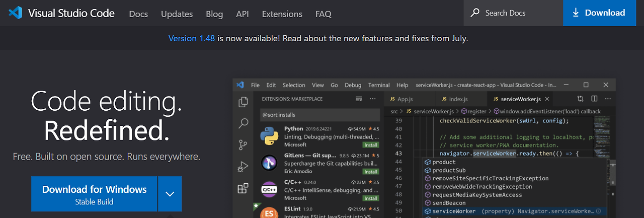Click the Search Docs field

(x=513, y=13)
